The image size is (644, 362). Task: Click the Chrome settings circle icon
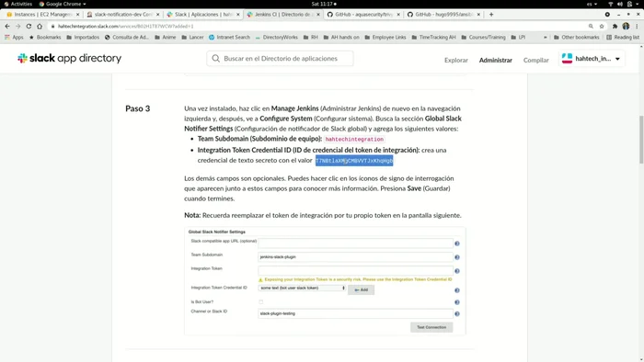point(607,15)
